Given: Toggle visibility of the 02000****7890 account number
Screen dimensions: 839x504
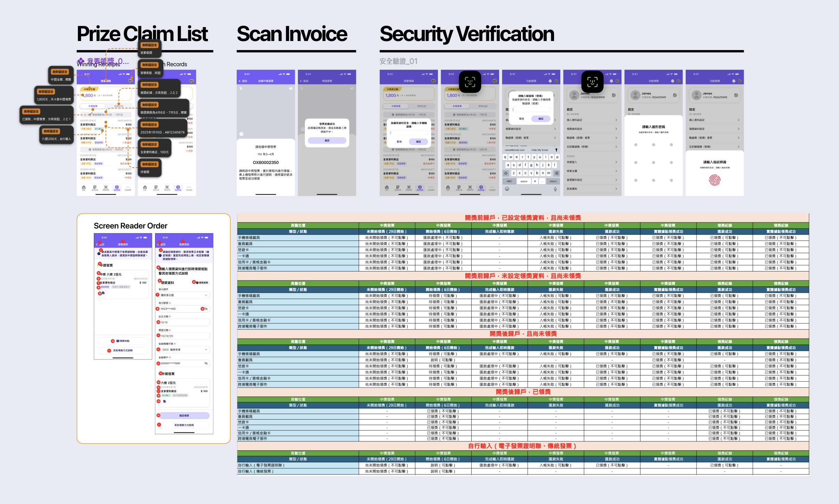Looking at the screenshot, I should tap(206, 363).
